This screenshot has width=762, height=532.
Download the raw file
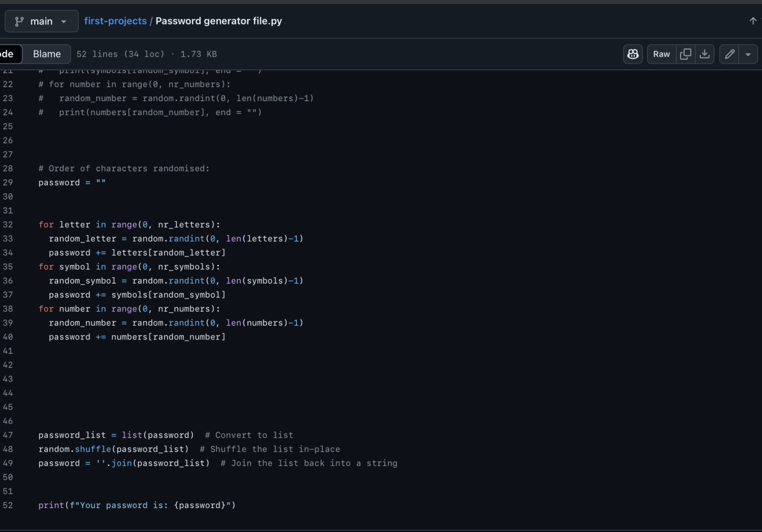pos(704,54)
